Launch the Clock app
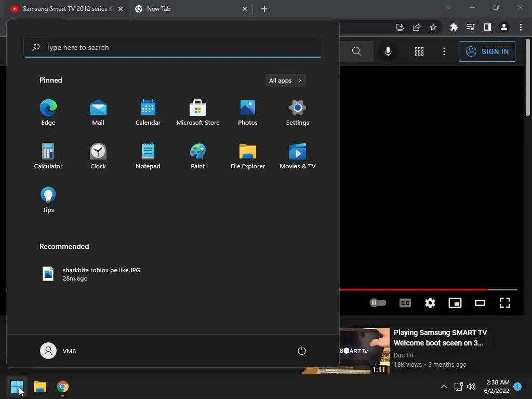532x399 pixels. [x=98, y=156]
